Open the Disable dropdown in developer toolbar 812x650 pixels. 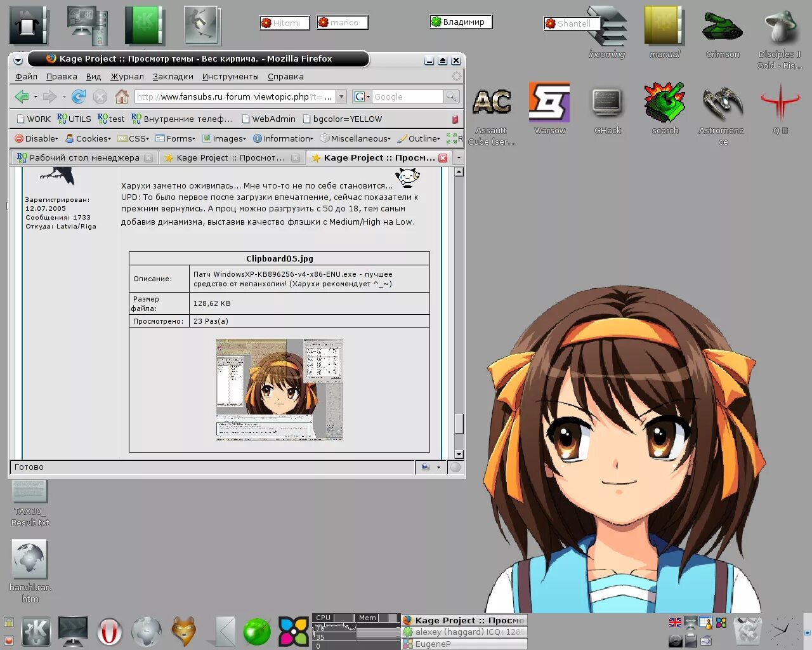[37, 138]
